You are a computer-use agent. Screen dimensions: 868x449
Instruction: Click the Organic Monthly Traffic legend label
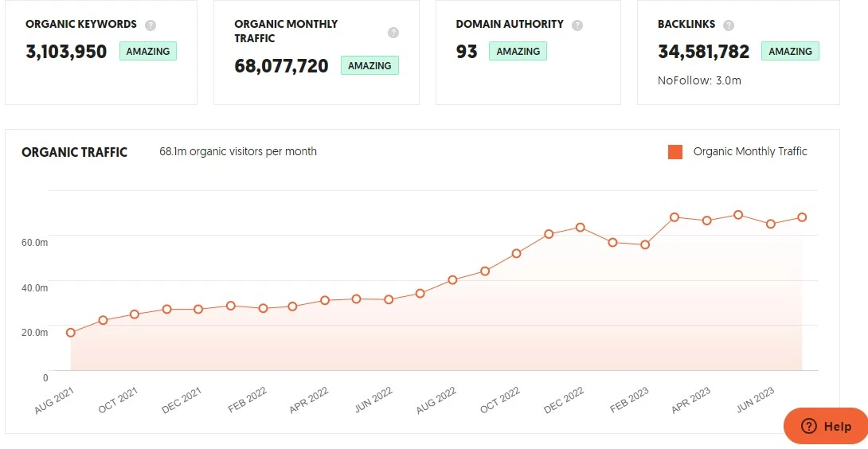click(750, 152)
